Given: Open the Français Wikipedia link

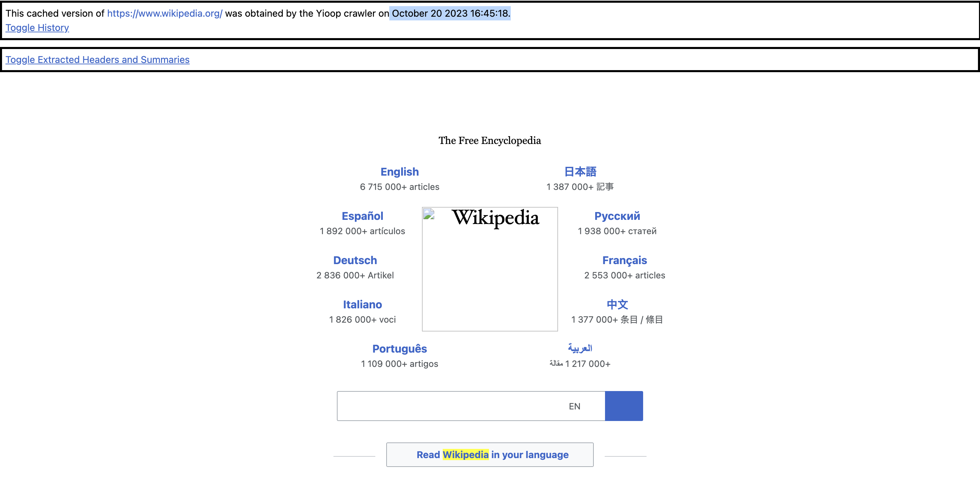Looking at the screenshot, I should click(624, 260).
